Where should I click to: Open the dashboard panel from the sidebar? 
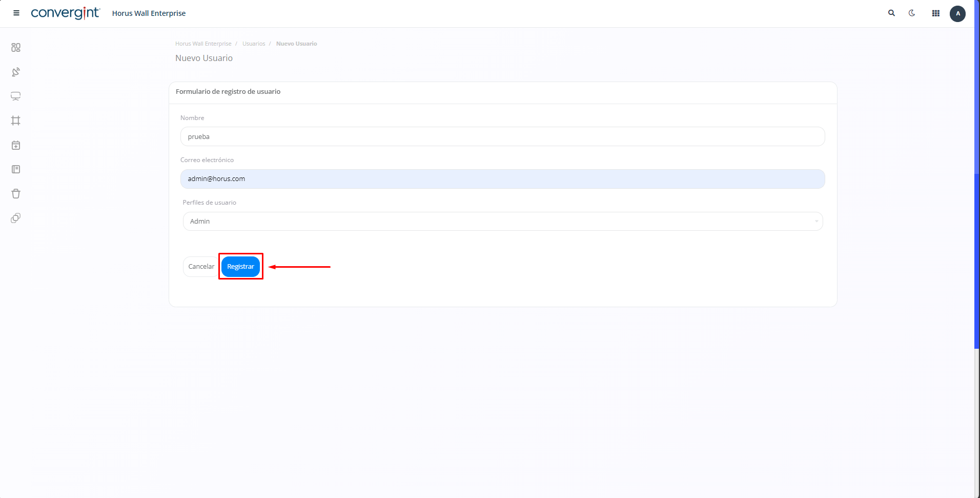16,47
